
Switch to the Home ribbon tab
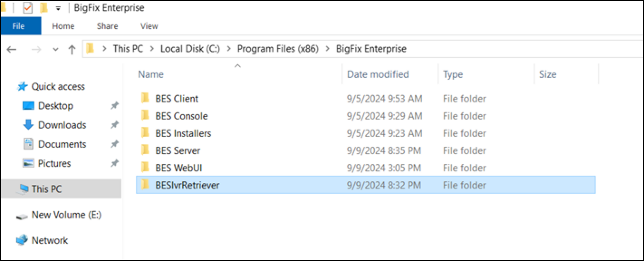pyautogui.click(x=63, y=26)
